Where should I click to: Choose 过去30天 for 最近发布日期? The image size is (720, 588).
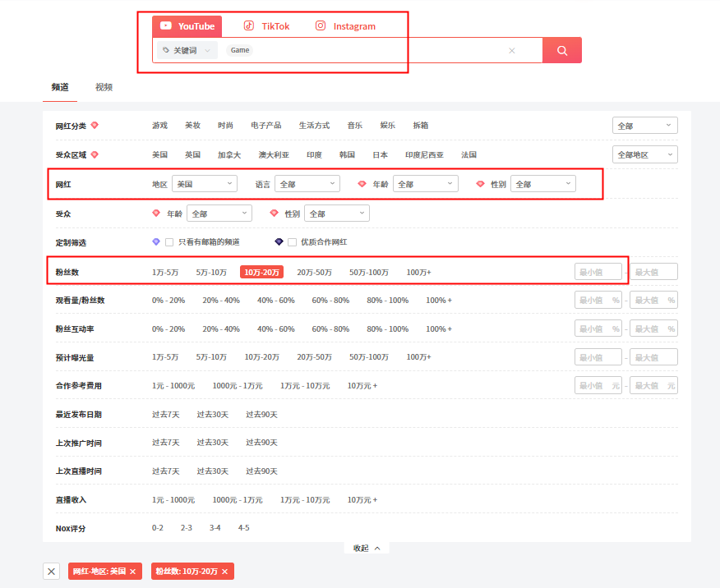(x=212, y=414)
